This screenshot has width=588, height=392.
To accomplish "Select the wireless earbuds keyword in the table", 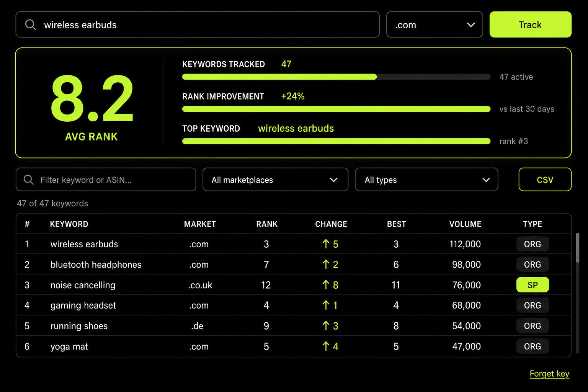I will 84,244.
